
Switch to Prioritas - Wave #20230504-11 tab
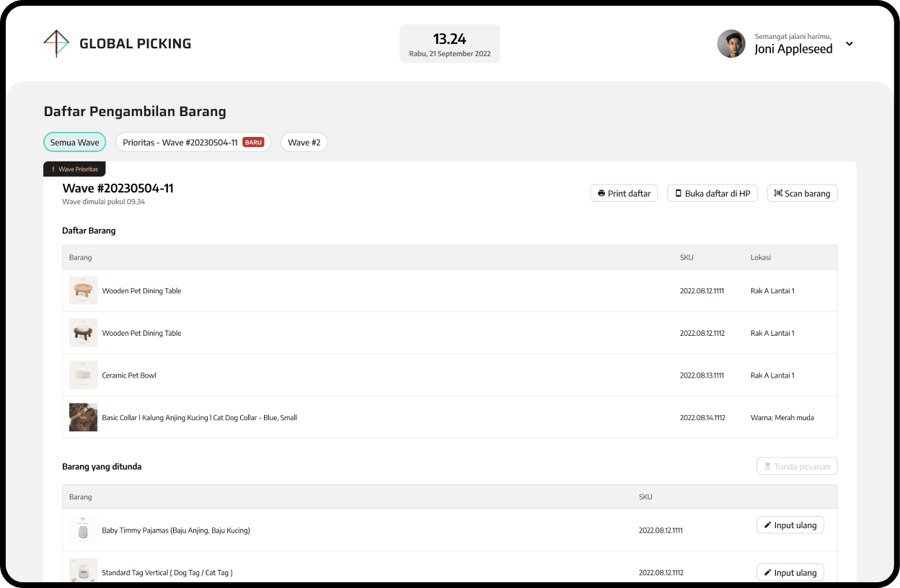180,143
